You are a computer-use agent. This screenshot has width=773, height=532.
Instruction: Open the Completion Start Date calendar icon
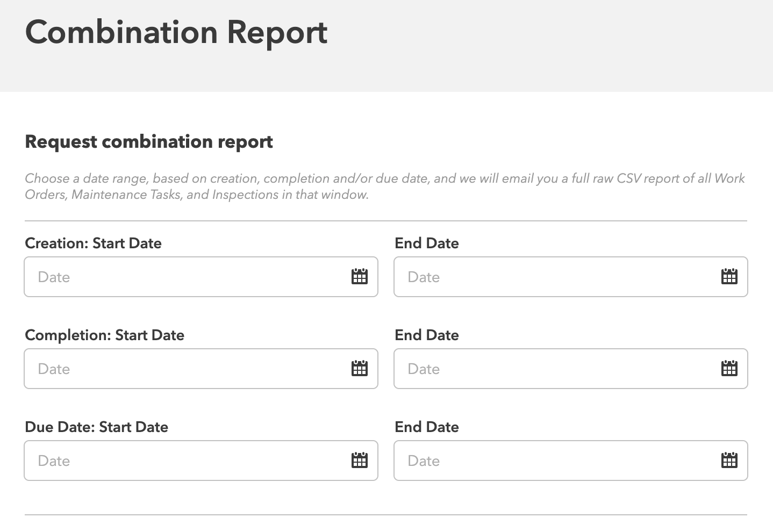359,369
